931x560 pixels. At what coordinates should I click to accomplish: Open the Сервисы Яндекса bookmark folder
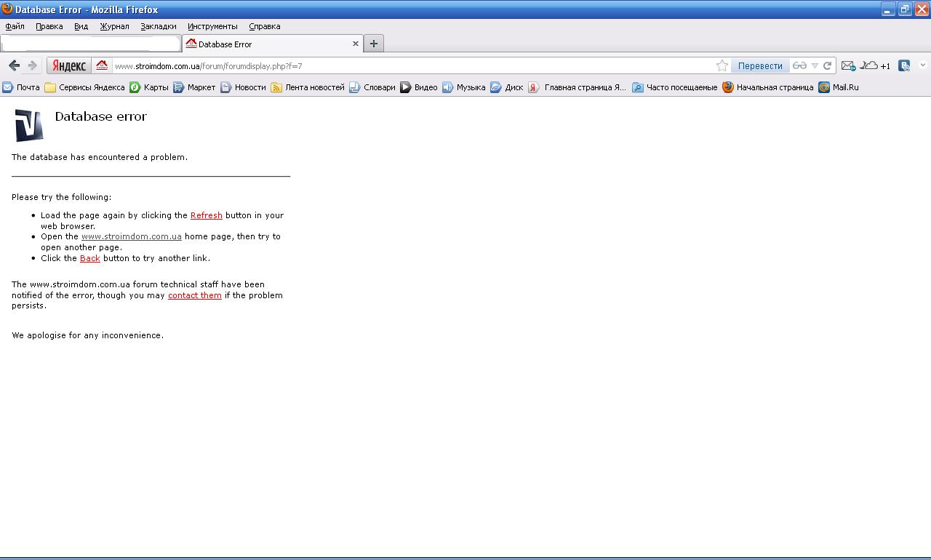(x=84, y=87)
